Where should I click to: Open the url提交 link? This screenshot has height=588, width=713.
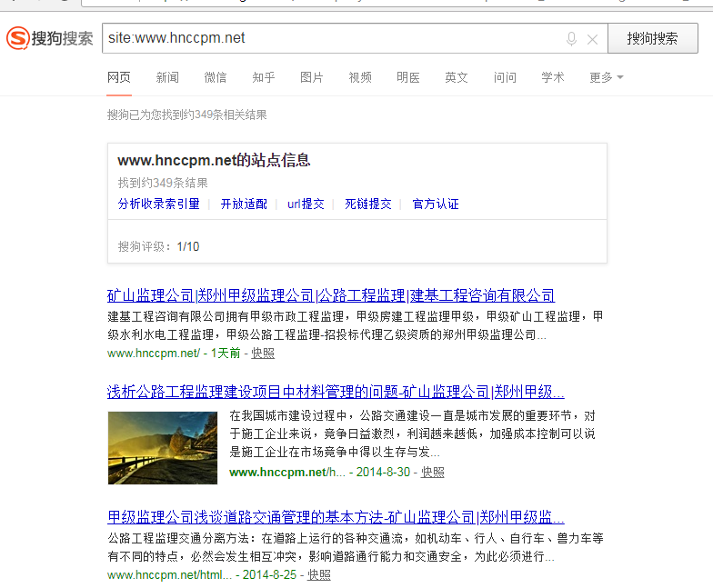click(306, 204)
